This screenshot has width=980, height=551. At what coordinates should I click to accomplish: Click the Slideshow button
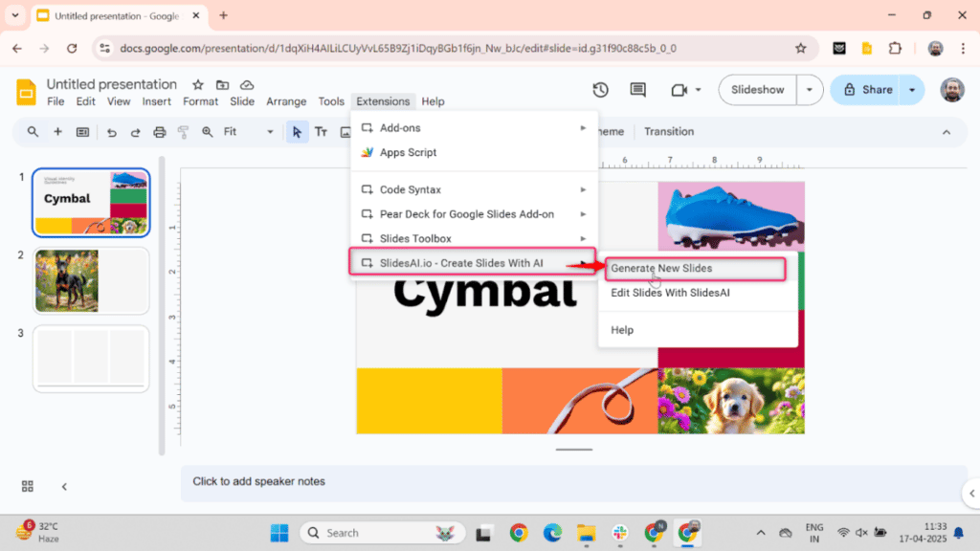[x=757, y=89]
